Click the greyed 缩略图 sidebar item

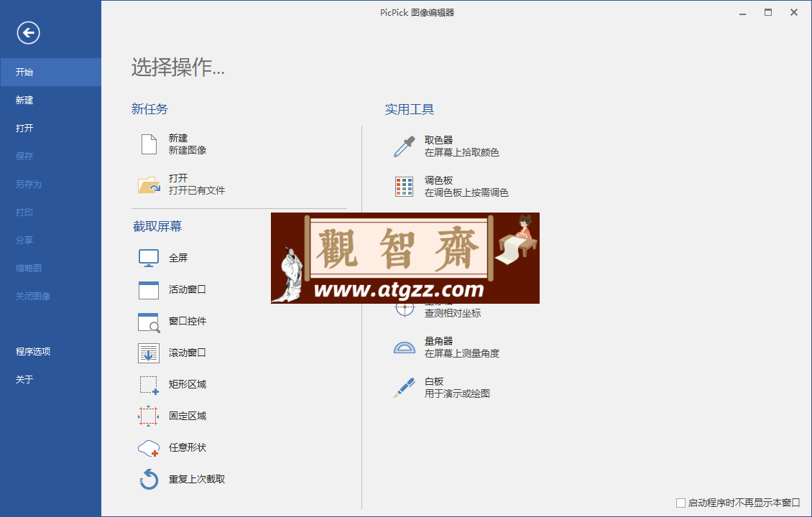coord(51,268)
